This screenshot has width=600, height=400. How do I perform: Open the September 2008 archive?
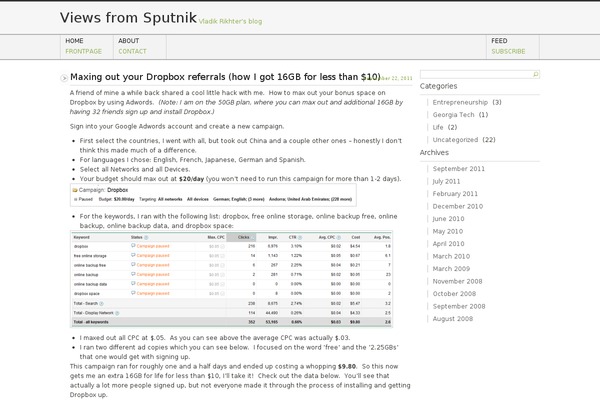459,306
